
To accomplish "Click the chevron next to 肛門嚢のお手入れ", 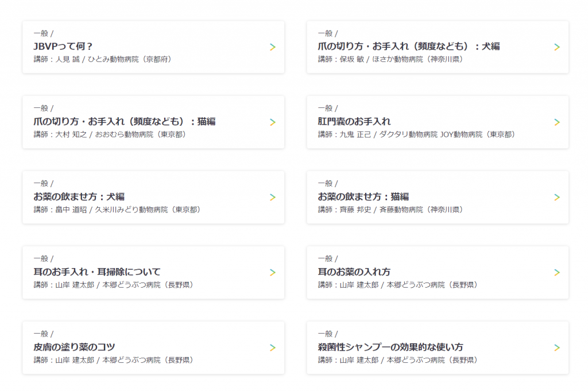I will tap(557, 122).
